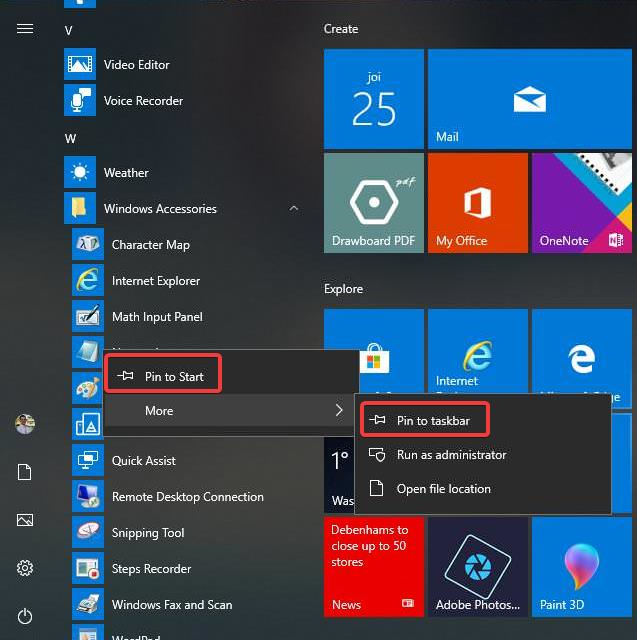This screenshot has height=640, width=637.
Task: Click the Notepad icon in app list
Action: click(x=87, y=352)
